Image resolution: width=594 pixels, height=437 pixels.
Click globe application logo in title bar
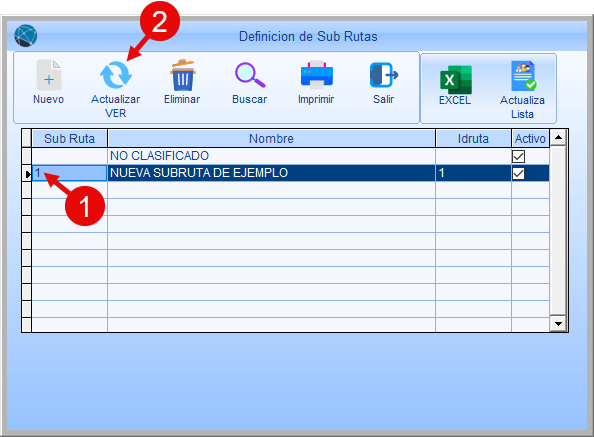tap(26, 36)
